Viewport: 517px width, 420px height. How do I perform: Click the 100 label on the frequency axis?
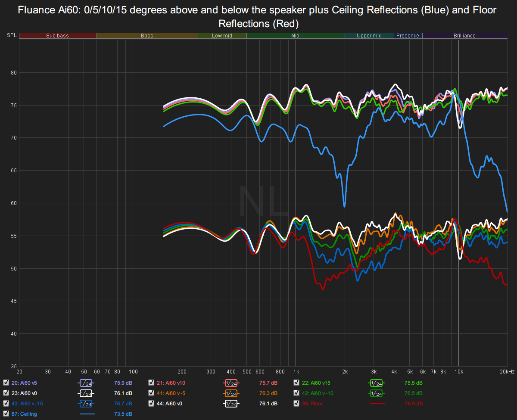[133, 371]
